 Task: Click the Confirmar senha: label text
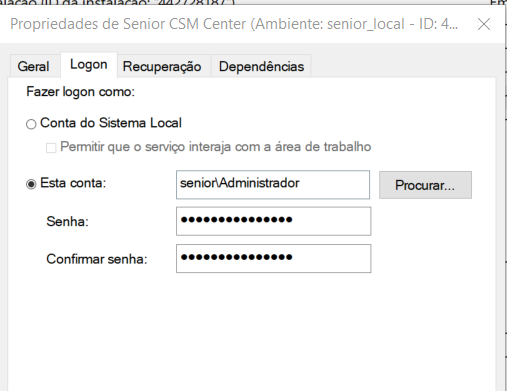97,259
